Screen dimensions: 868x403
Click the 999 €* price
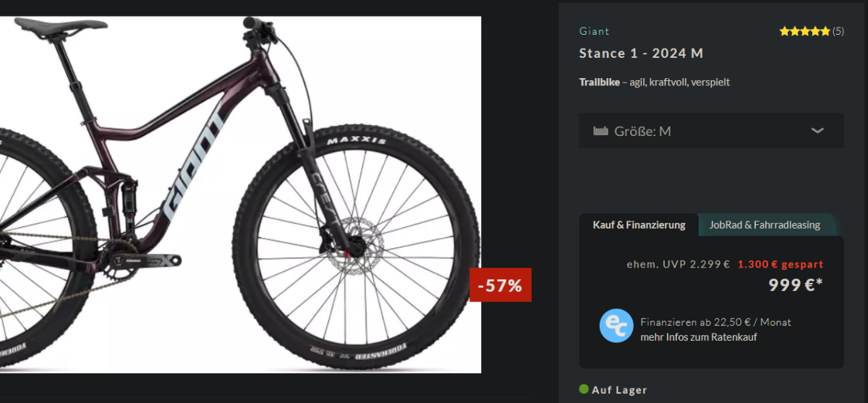[795, 285]
